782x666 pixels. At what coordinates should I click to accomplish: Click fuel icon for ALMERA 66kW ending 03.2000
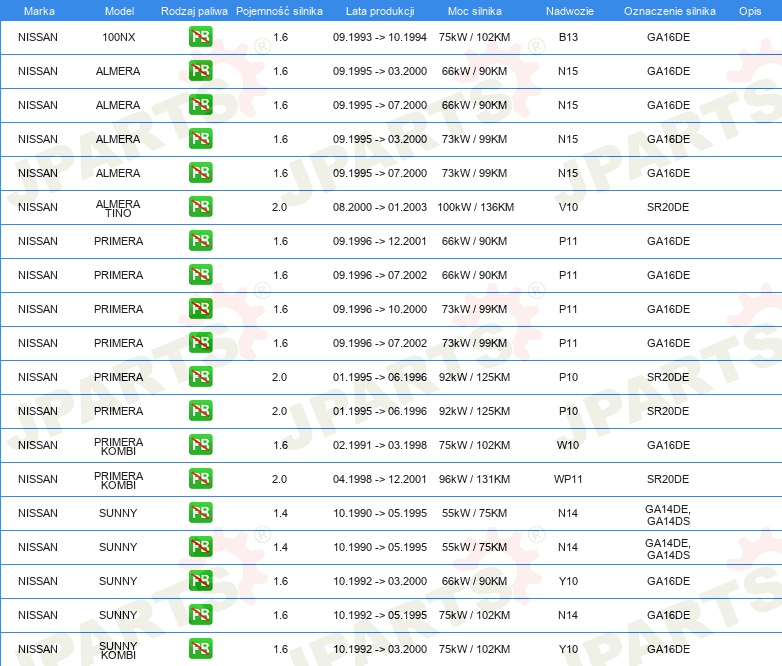point(200,70)
